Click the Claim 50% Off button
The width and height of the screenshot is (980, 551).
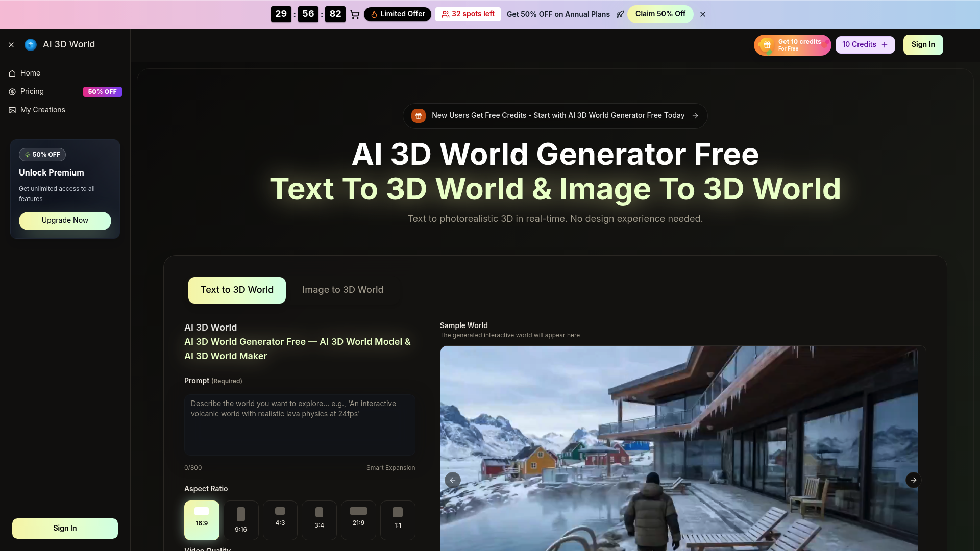coord(660,14)
